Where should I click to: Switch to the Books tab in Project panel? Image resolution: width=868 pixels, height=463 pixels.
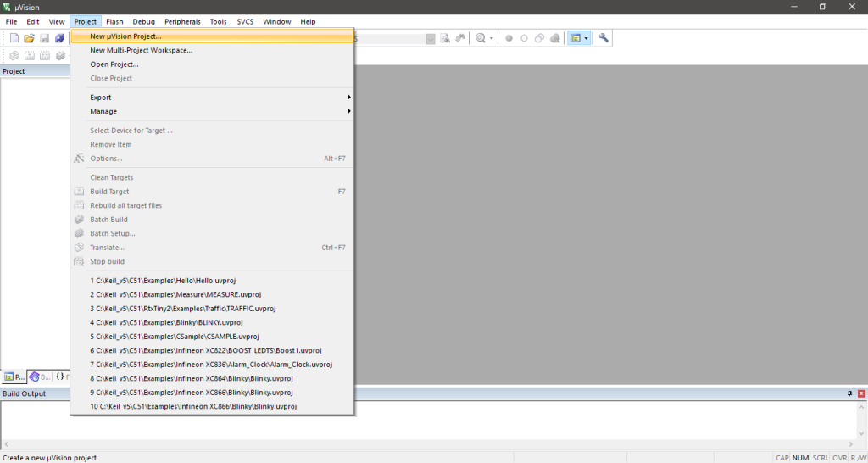coord(40,377)
